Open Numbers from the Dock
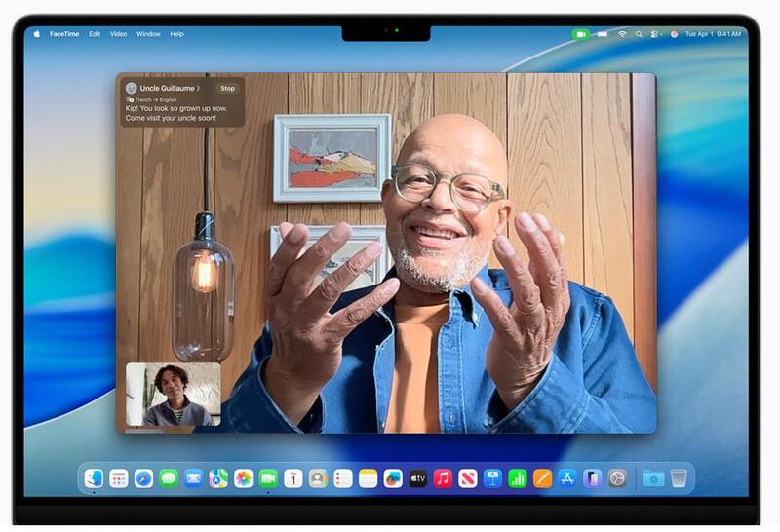Image resolution: width=780 pixels, height=532 pixels. tap(518, 478)
